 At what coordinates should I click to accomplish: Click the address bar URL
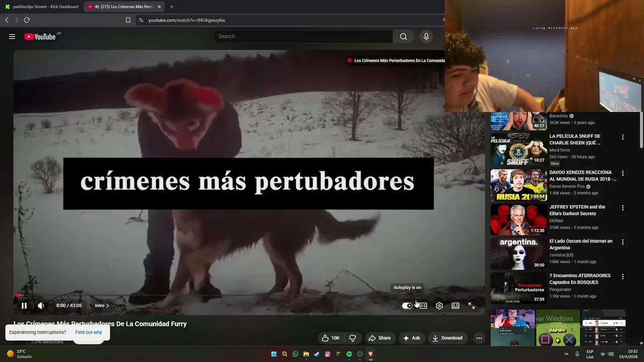(187, 20)
